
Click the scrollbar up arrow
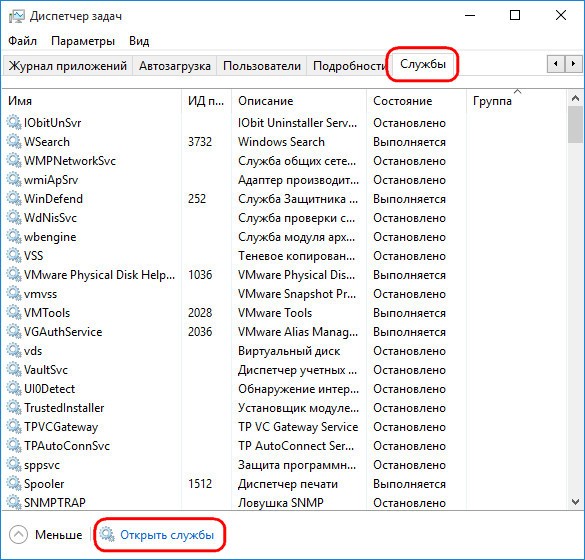(x=575, y=98)
